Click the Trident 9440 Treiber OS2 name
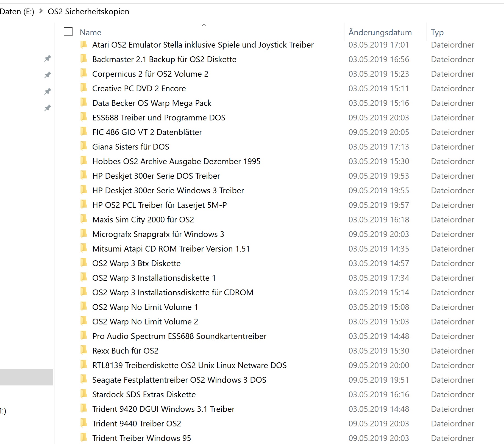 point(137,423)
